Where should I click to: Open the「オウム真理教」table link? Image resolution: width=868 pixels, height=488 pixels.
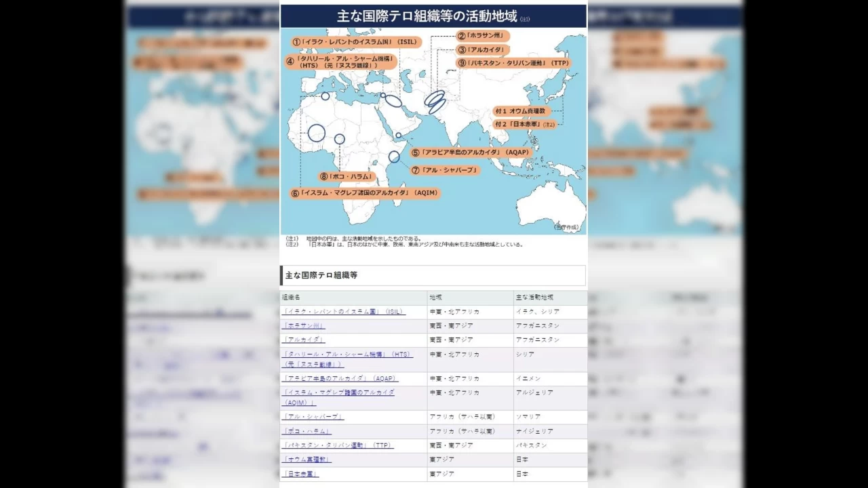click(x=307, y=460)
